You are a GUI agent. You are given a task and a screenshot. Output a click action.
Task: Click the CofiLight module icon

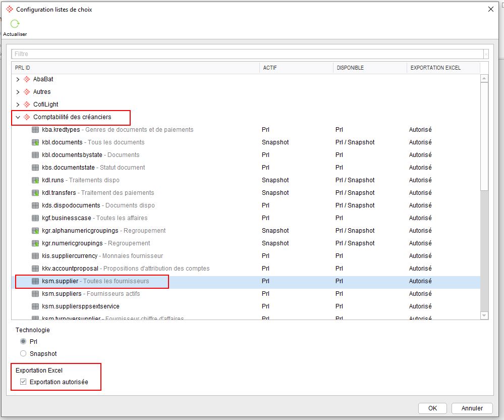coord(27,104)
